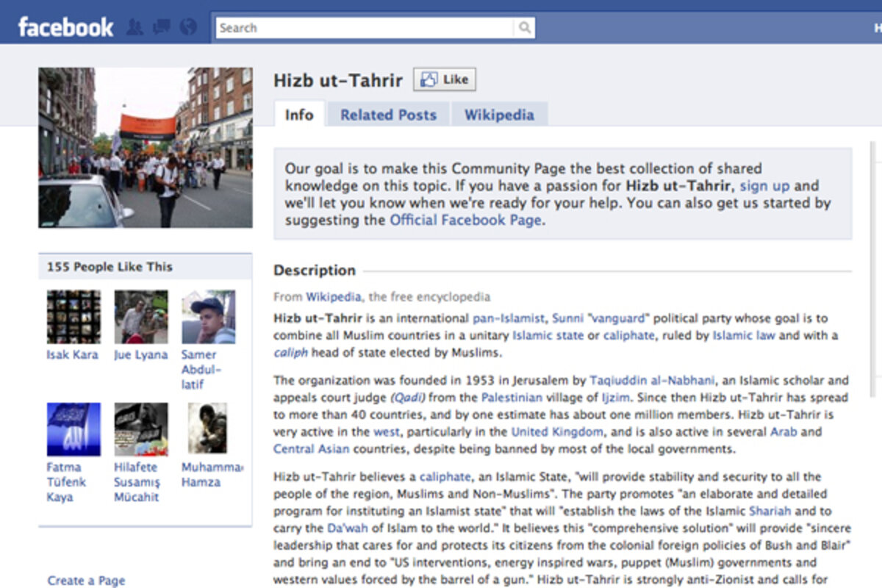Open the pan-Islamist link
Viewport: 882px width, 588px height.
coord(509,318)
